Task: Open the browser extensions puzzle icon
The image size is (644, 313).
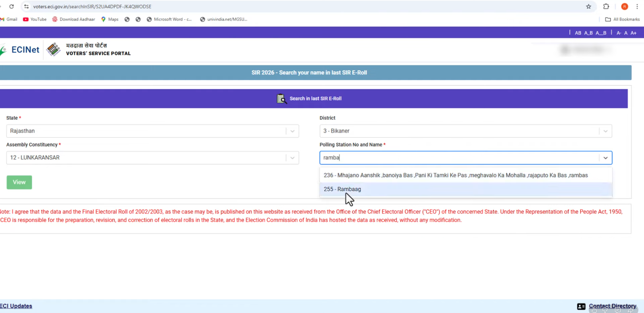Action: click(x=606, y=6)
